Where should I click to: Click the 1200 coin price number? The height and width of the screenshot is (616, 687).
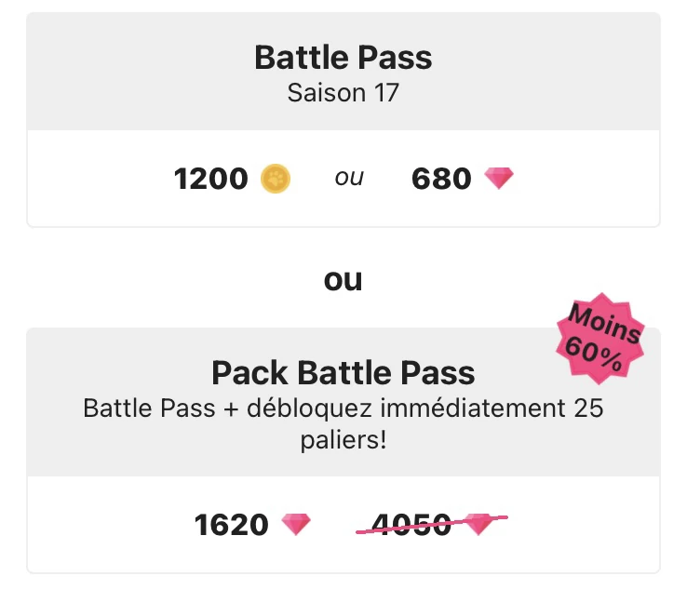(x=211, y=178)
